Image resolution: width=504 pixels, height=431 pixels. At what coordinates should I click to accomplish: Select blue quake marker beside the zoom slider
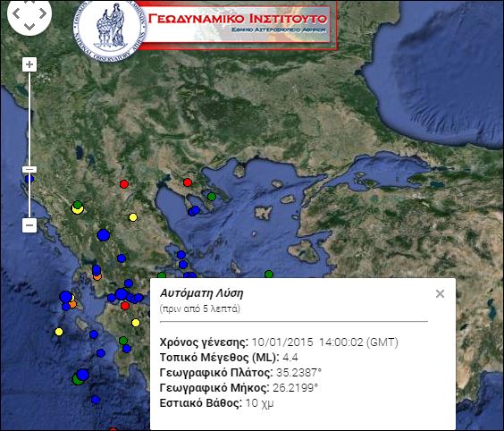tap(29, 179)
